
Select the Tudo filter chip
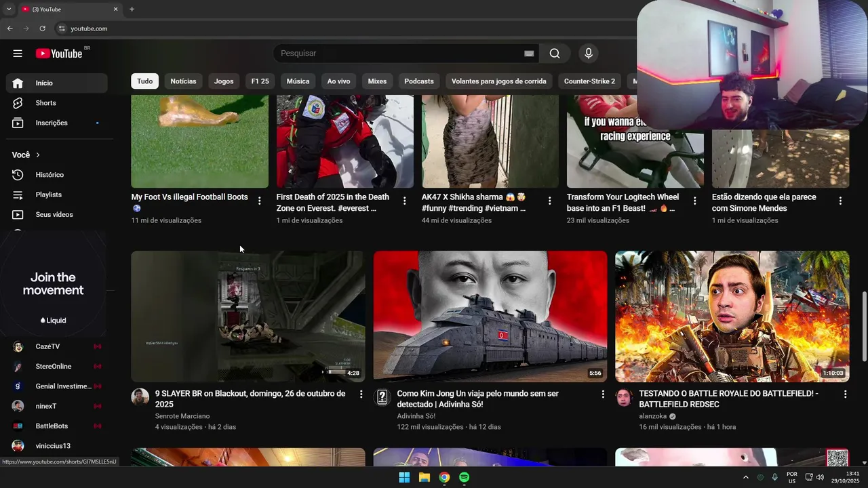(145, 81)
